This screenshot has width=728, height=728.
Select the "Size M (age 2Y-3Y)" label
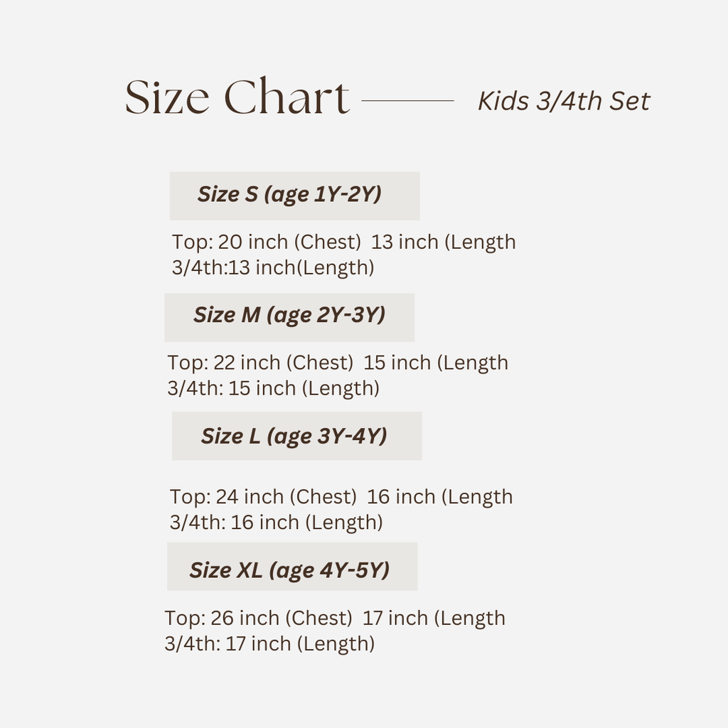pyautogui.click(x=289, y=315)
